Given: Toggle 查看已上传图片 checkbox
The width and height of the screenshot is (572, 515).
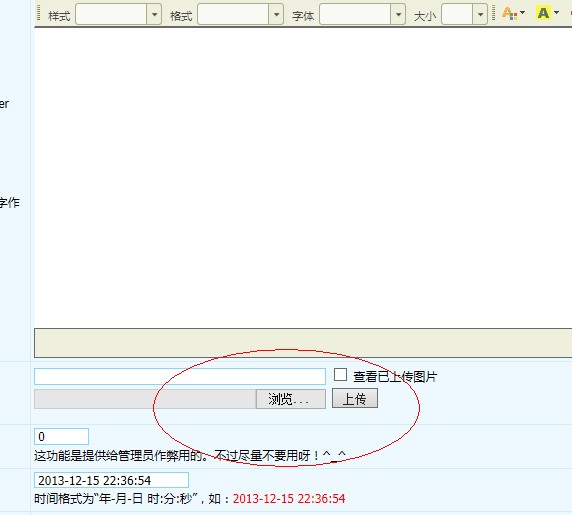Looking at the screenshot, I should [340, 375].
